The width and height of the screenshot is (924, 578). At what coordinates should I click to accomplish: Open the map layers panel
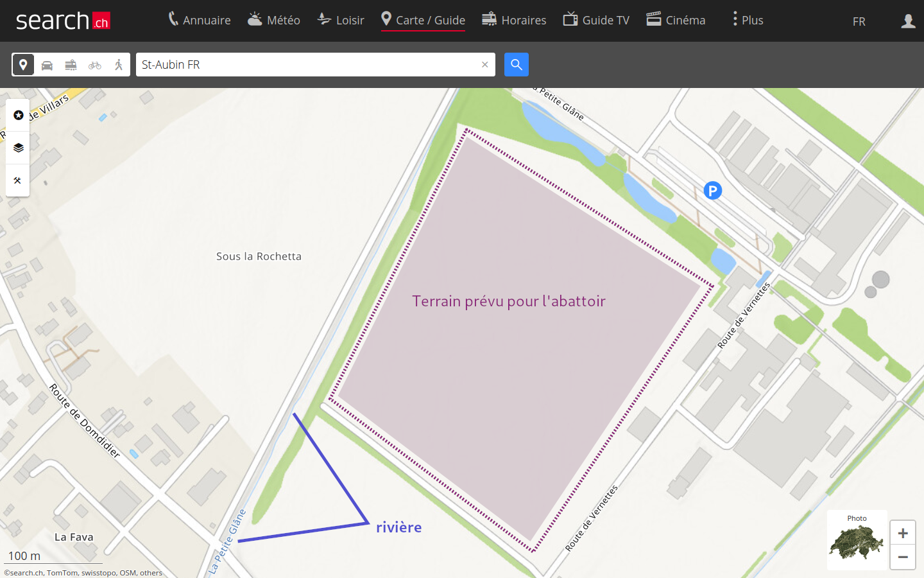click(x=18, y=148)
